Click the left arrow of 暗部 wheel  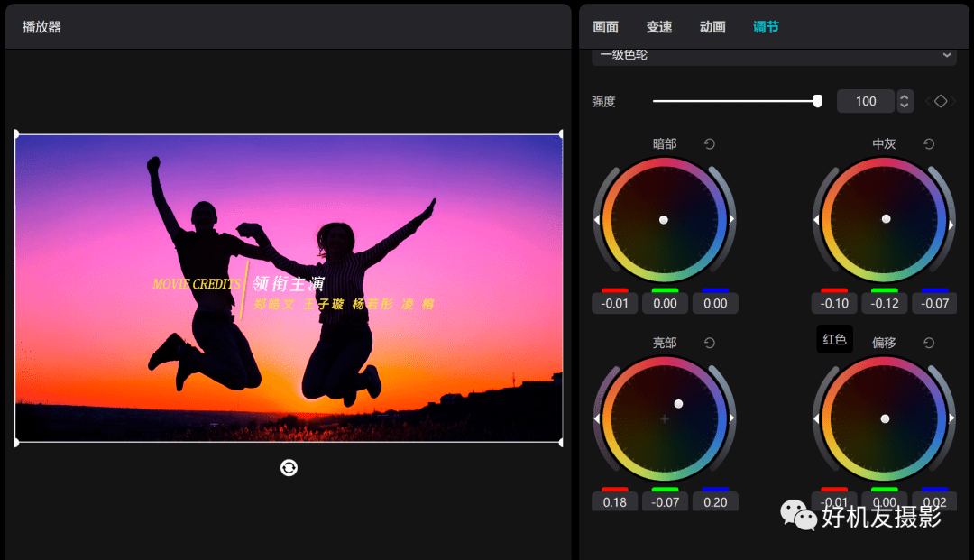(596, 220)
